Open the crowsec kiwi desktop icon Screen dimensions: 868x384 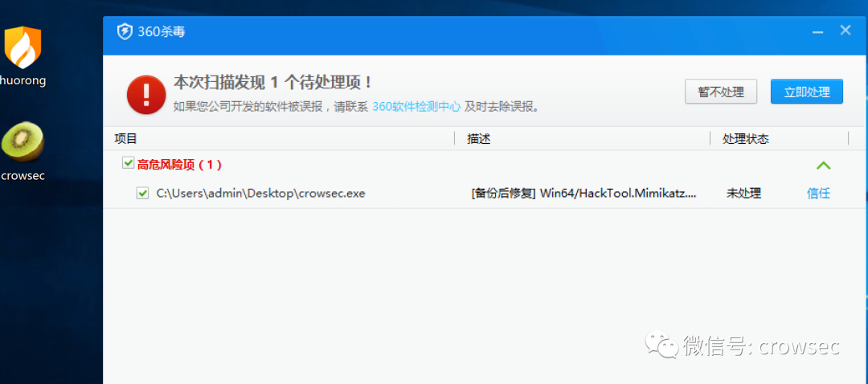[23, 141]
